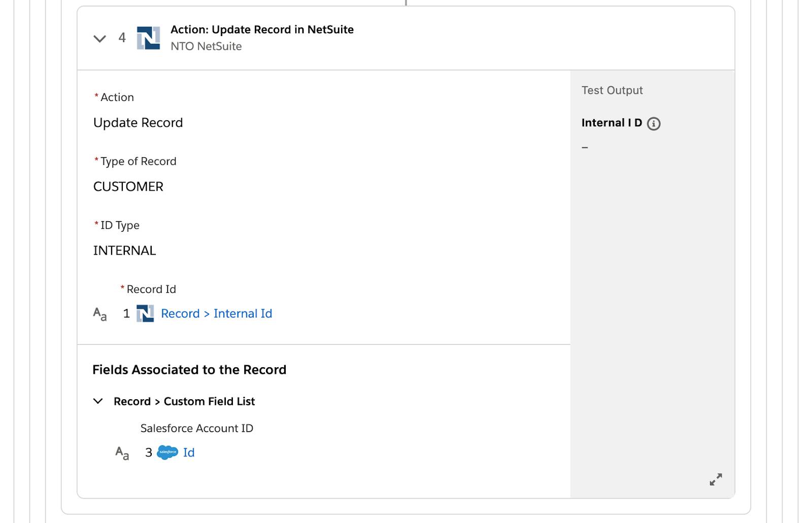Click the text type icon next to Record Id
The image size is (812, 523).
click(x=100, y=314)
